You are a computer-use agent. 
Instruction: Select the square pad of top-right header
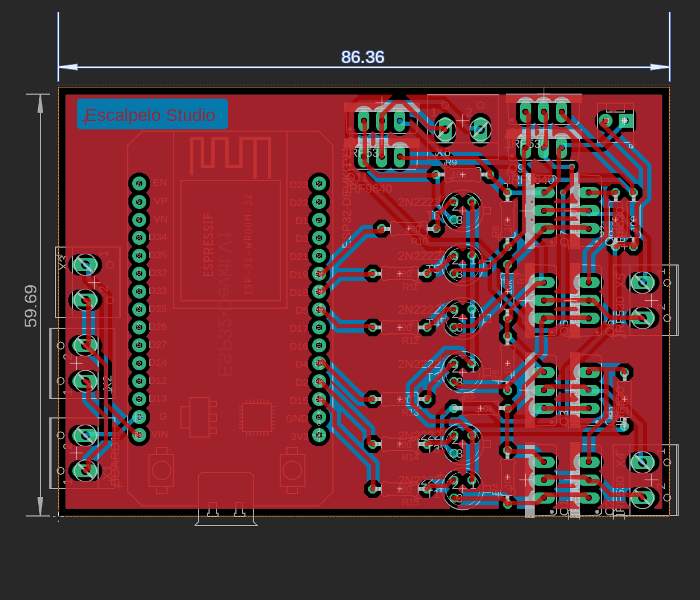pos(625,120)
